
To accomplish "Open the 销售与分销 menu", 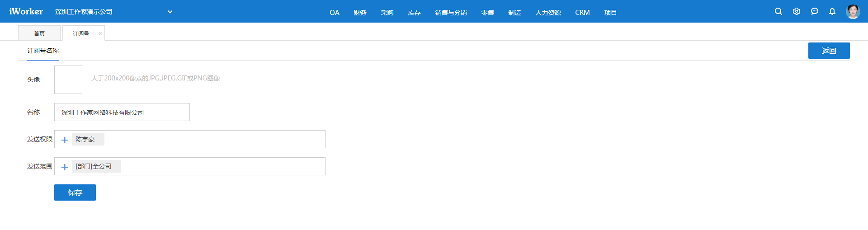I will point(451,13).
